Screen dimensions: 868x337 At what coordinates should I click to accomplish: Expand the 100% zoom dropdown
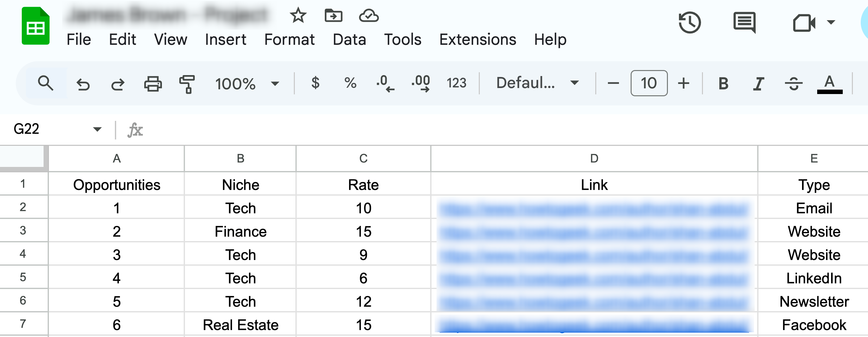(247, 84)
